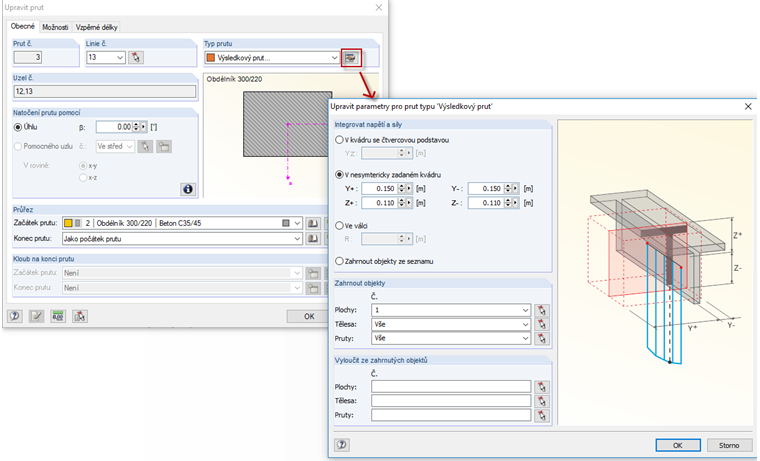Create new hinge for Konec prutu

tap(313, 288)
